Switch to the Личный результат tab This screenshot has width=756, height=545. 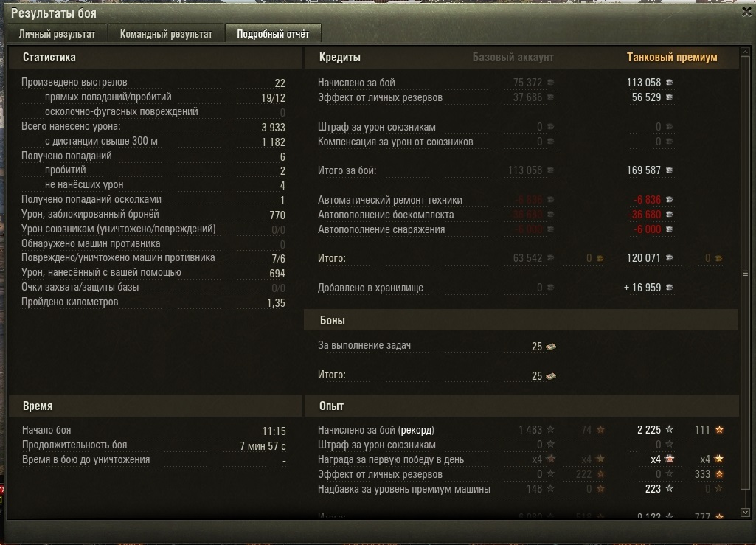pyautogui.click(x=57, y=34)
